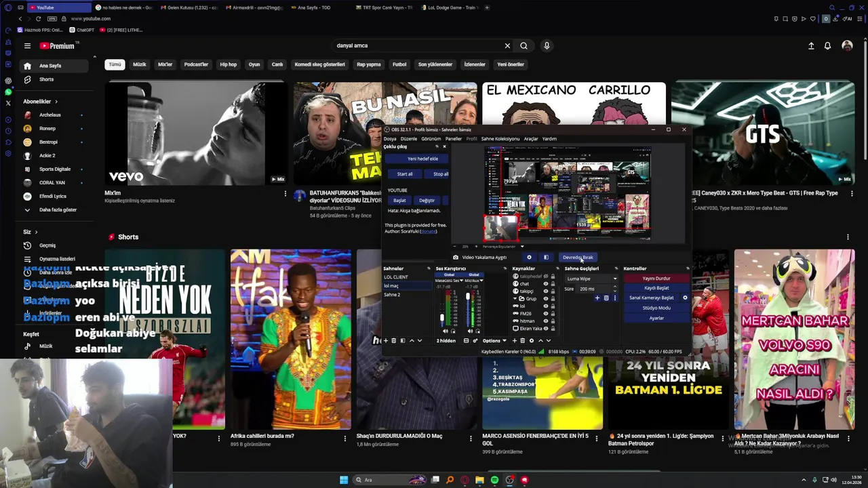Open the YouTube account avatar menu
The width and height of the screenshot is (868, 488).
click(x=847, y=45)
